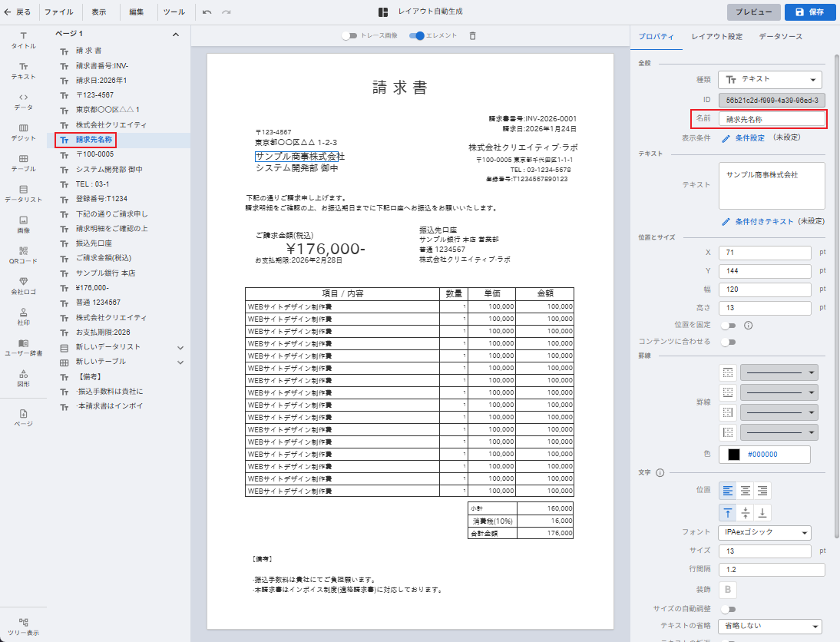Open ツリー表示 tree view
The image size is (840, 642).
pyautogui.click(x=23, y=626)
